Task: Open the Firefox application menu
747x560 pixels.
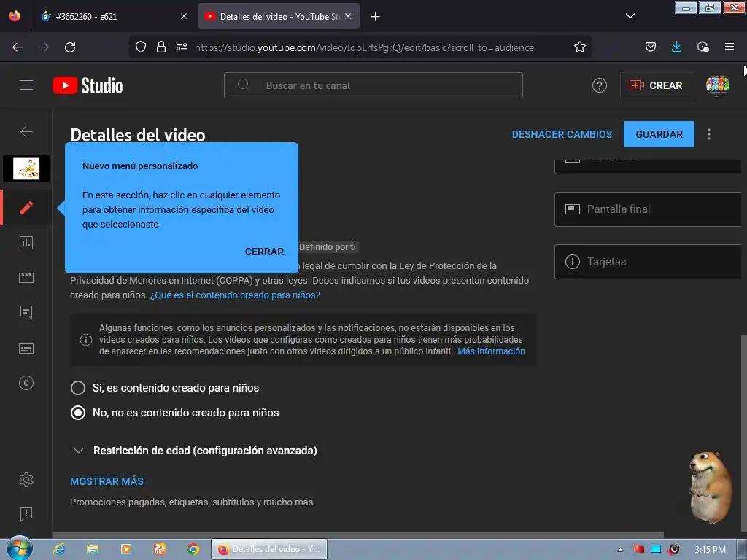Action: 729,47
